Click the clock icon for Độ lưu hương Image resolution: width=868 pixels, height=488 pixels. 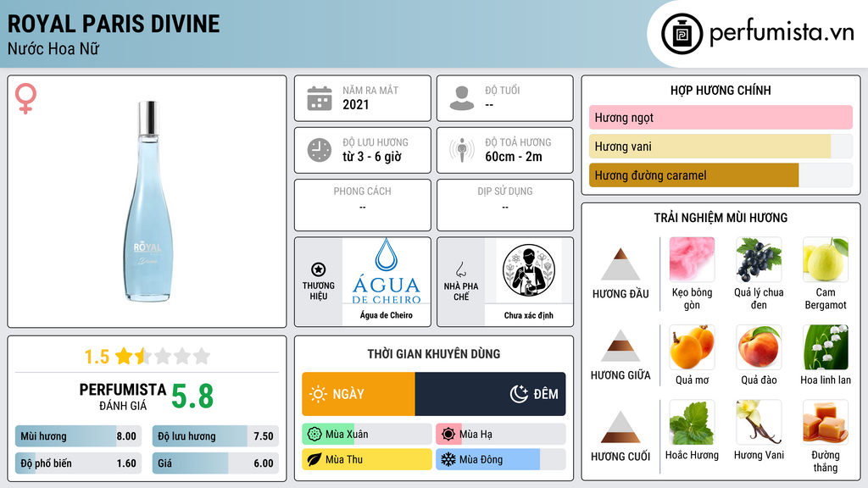coord(320,150)
